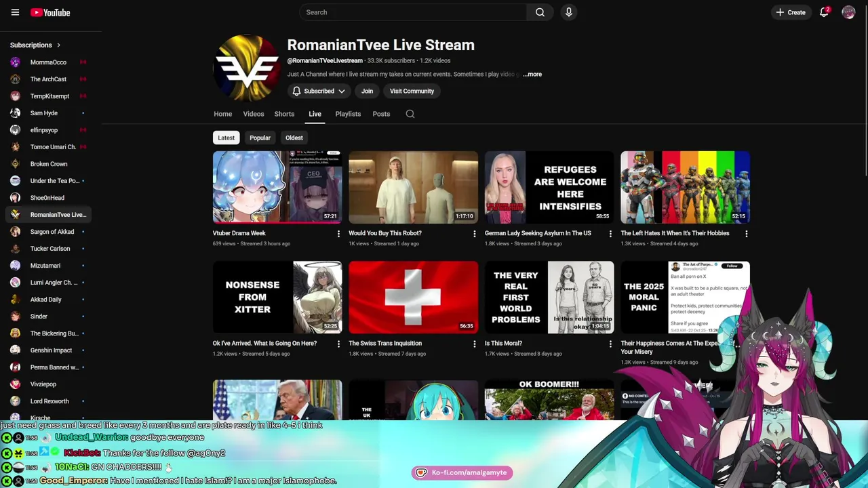Switch to the Posts channel tab
Screen dimensions: 868x488
381,114
